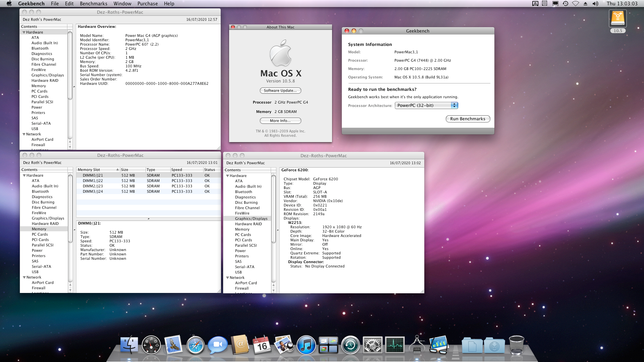The height and width of the screenshot is (362, 644).
Task: Open Address Book in the Dock
Action: (x=240, y=345)
